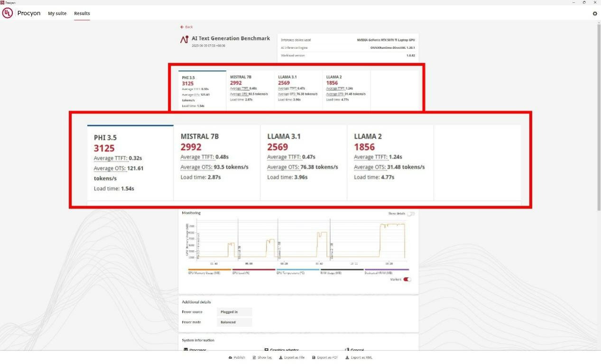The image size is (601, 364).
Task: Click the General section icon
Action: point(347,350)
